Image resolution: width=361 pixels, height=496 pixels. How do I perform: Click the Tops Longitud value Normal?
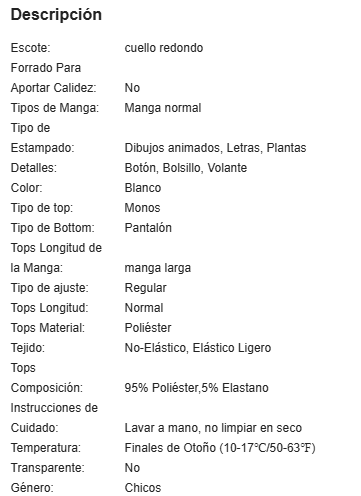click(x=144, y=308)
